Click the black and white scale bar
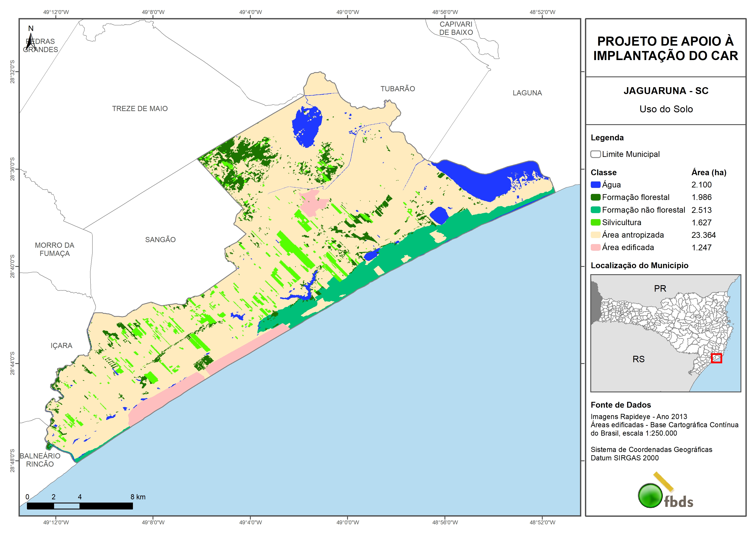Image resolution: width=756 pixels, height=534 pixels. tap(80, 506)
